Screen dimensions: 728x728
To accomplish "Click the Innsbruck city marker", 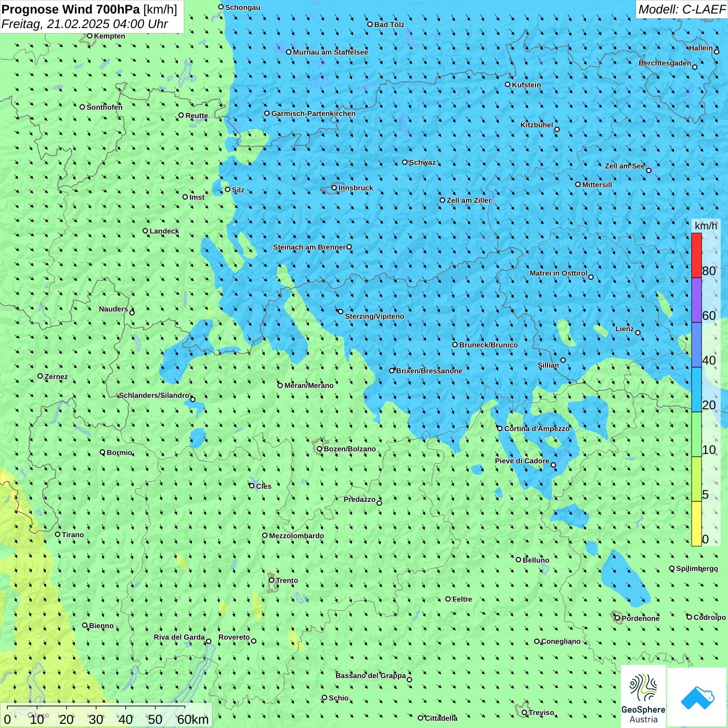I will pos(334,188).
